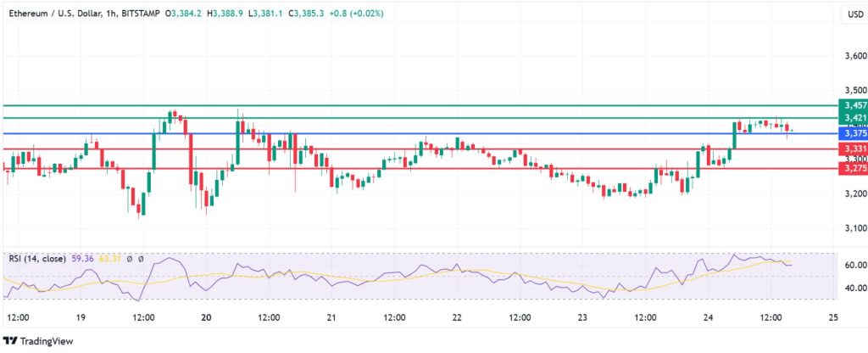
Task: Click the 3,600 price scale mark
Action: pyautogui.click(x=852, y=56)
